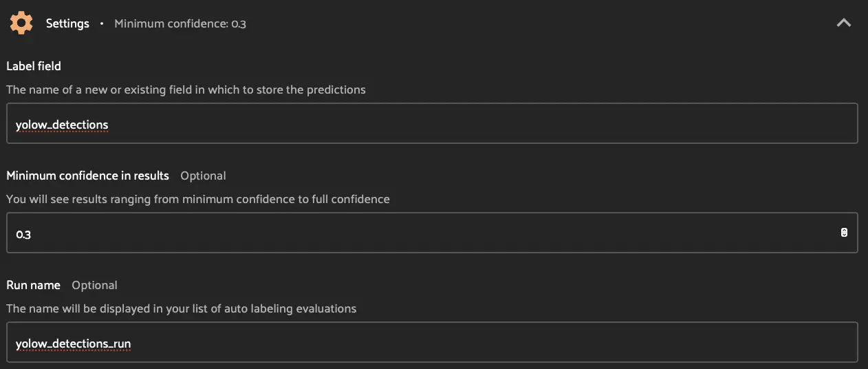Click inside the Run name text box
Screen dimensions: 868x369
tap(481, 343)
